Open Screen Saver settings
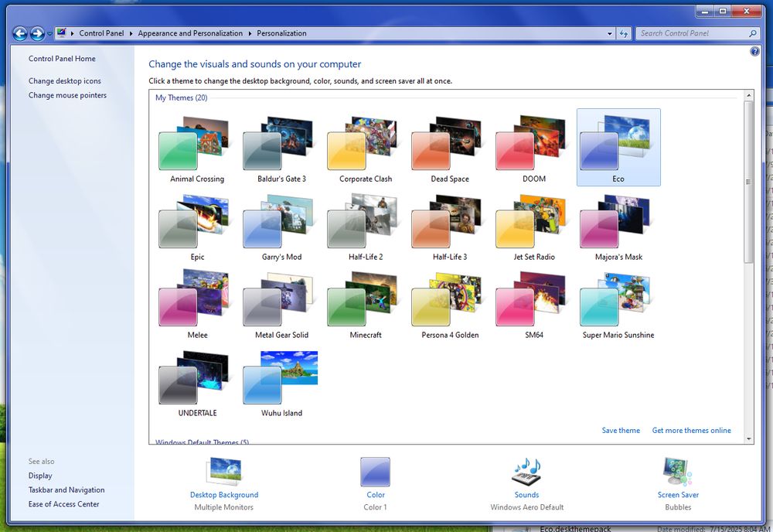Screen dimensions: 773x532 click(678, 484)
